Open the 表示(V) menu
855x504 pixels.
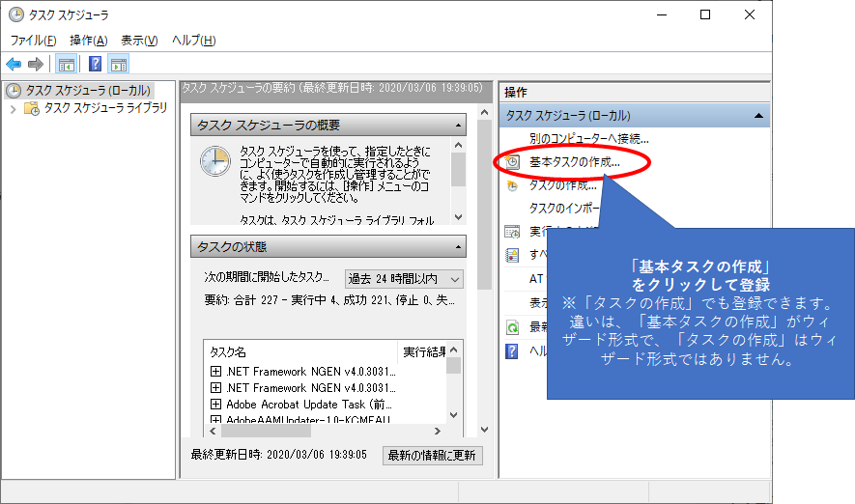139,41
